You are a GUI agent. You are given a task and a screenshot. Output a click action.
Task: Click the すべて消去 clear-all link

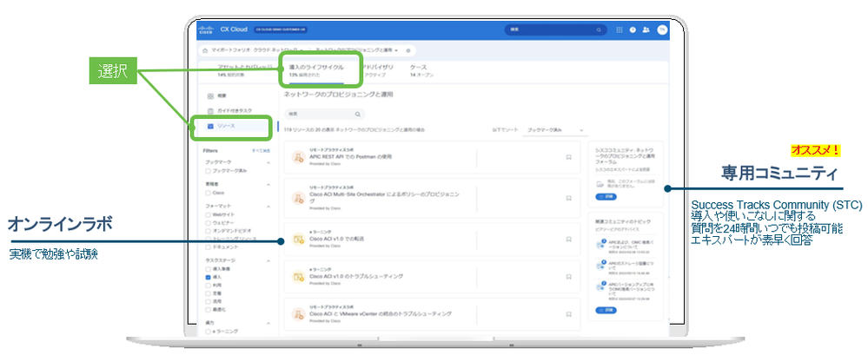(x=262, y=150)
